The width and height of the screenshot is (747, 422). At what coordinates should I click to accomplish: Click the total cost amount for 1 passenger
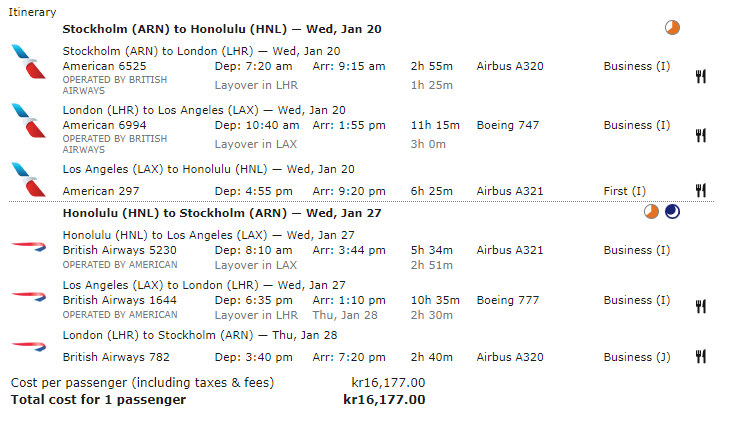(384, 400)
